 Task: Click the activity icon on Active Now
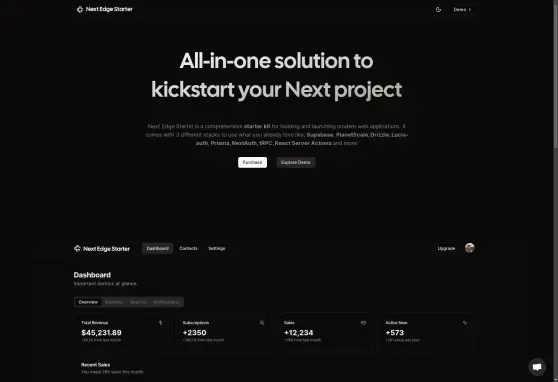[x=465, y=323]
